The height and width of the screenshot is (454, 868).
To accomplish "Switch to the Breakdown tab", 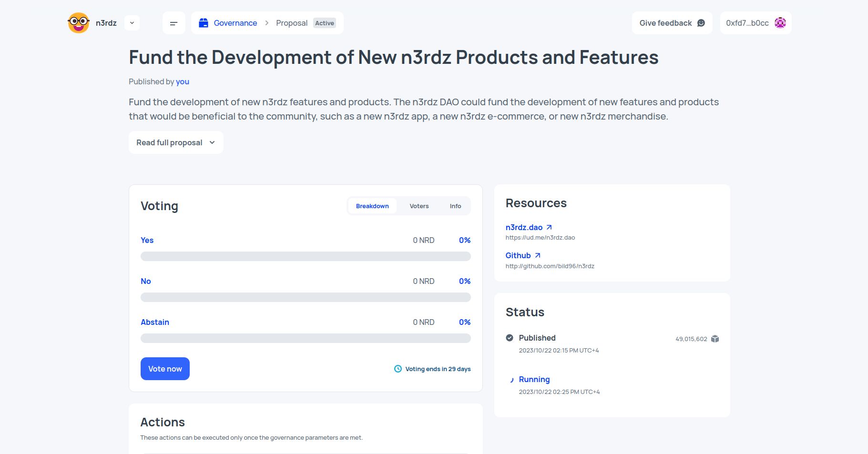I will tap(372, 206).
